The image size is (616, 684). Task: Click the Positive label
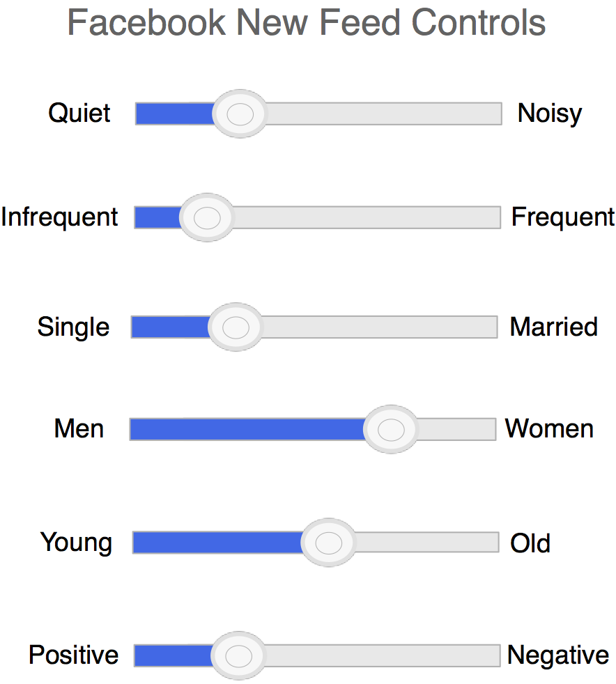pos(73,655)
